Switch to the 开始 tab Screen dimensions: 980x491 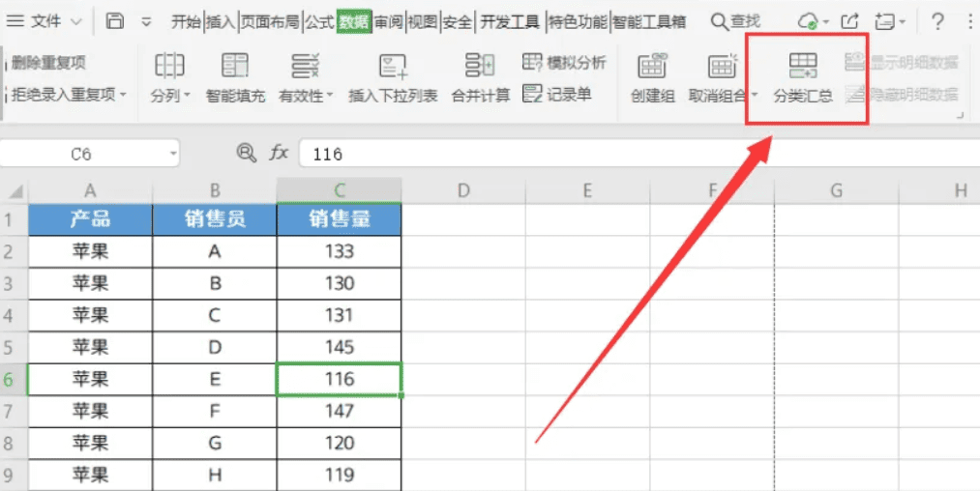[187, 22]
